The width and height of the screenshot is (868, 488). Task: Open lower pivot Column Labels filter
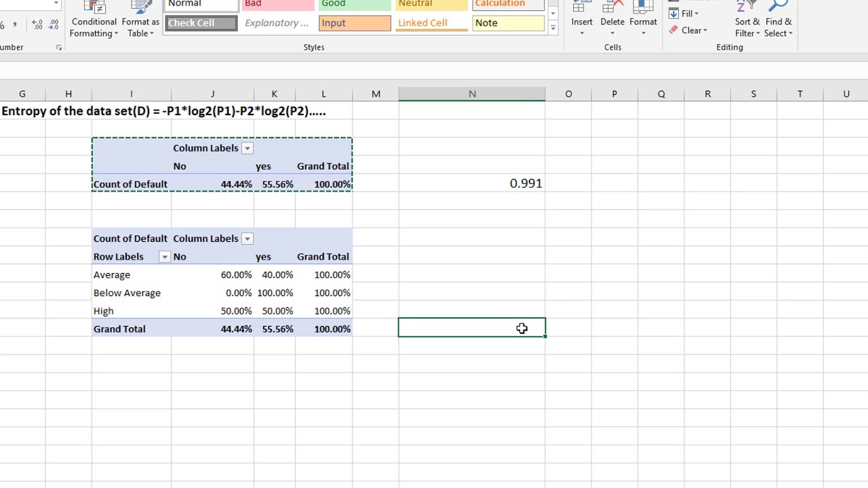(x=248, y=239)
